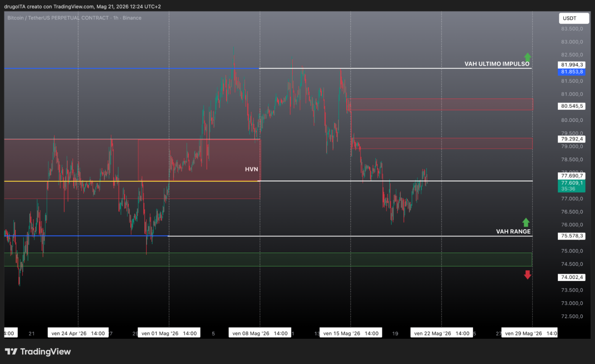Select the VAH RANGE label
This screenshot has height=364, width=595.
click(x=513, y=232)
